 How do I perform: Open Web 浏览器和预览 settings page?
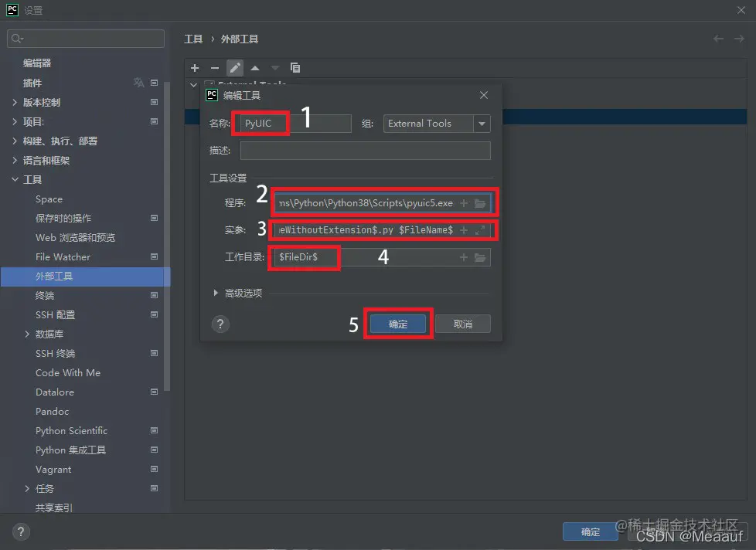[x=75, y=237]
